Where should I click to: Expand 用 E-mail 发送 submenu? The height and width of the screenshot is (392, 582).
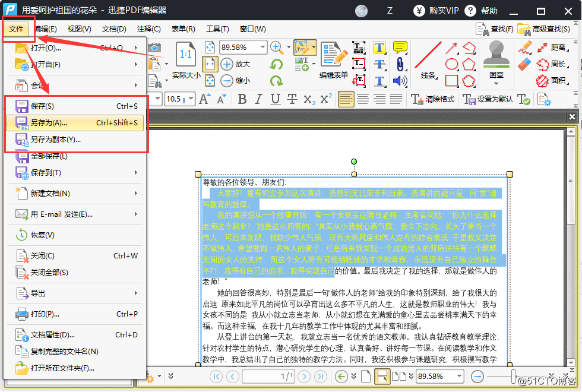pyautogui.click(x=136, y=214)
